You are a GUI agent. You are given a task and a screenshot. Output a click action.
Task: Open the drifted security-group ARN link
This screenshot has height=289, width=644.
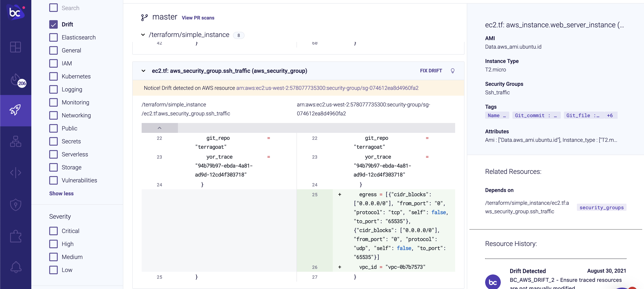[327, 88]
